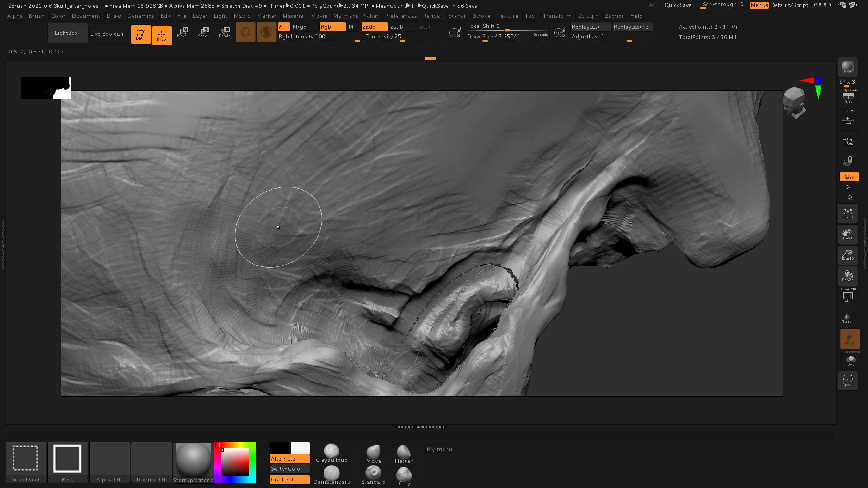Enable PolyF line fill display
The height and width of the screenshot is (488, 868).
[847, 297]
